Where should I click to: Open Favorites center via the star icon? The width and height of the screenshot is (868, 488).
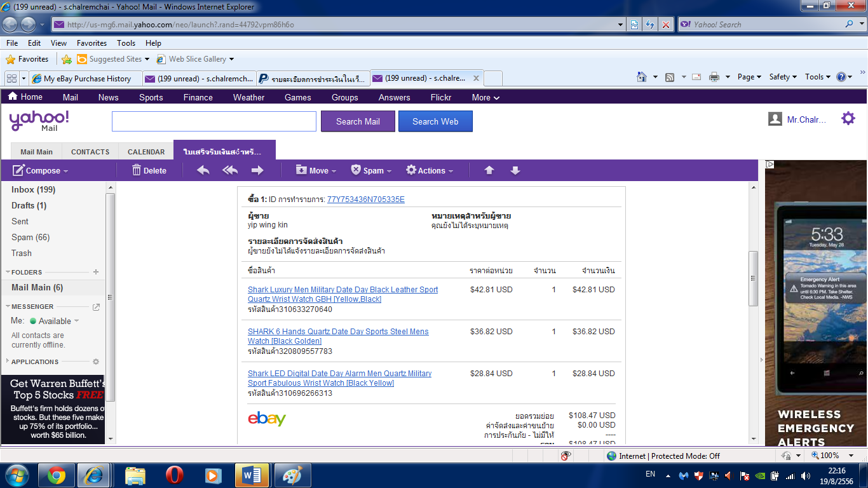10,59
